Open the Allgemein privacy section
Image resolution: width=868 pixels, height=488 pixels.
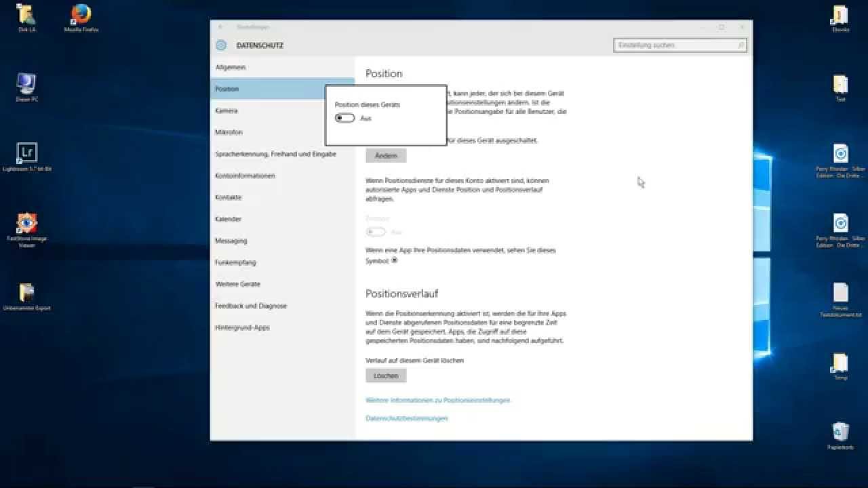[x=282, y=67]
